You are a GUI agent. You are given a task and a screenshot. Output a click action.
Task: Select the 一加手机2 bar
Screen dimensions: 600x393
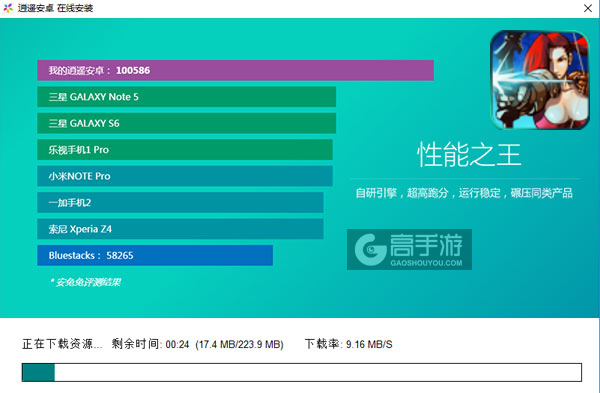tap(180, 202)
